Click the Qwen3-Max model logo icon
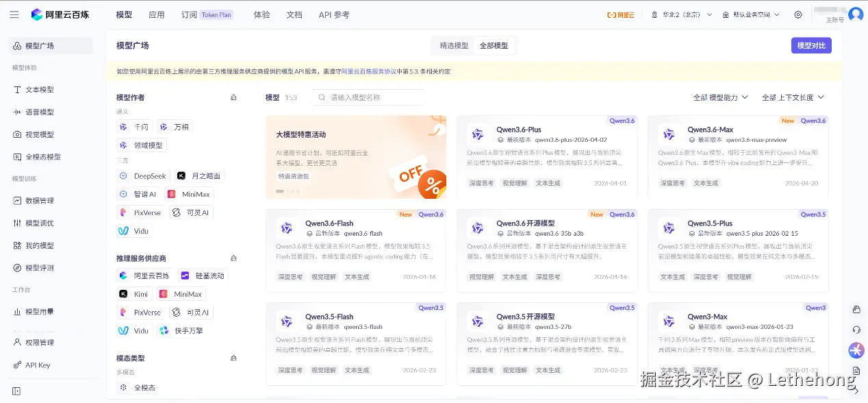Image resolution: width=868 pixels, height=403 pixels. point(669,321)
